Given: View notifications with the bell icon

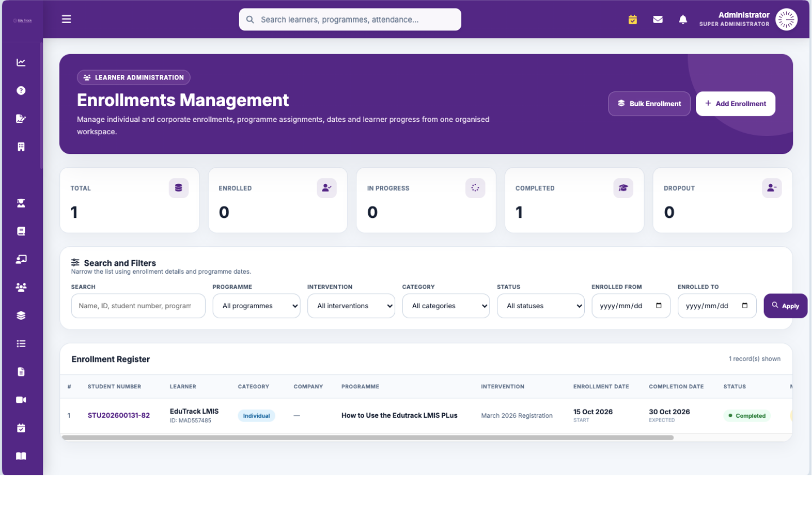Looking at the screenshot, I should tap(683, 20).
